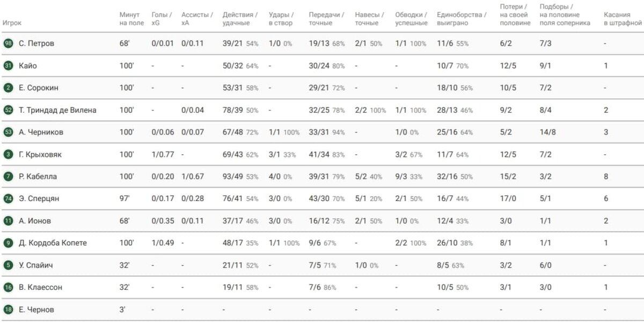Open player Г. Крыховяк
Viewport: 644px width, 323px height.
(40, 154)
